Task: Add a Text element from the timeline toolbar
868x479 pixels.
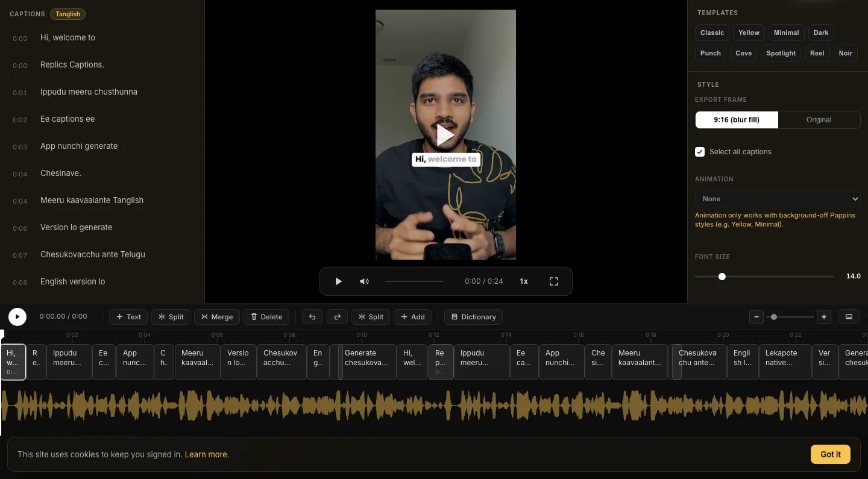Action: click(x=128, y=317)
